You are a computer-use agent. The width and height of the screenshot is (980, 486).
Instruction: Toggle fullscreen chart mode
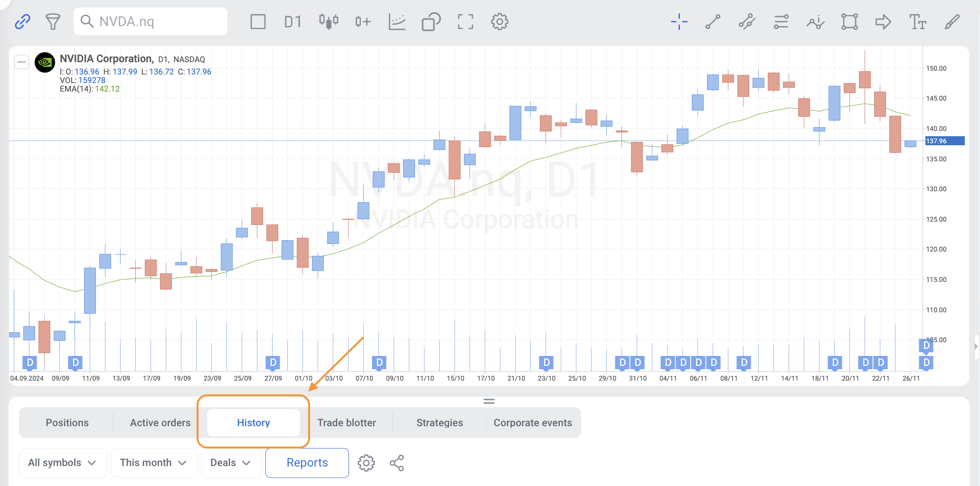pyautogui.click(x=465, y=21)
